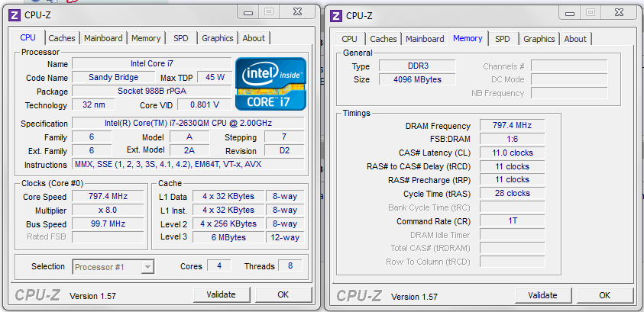Click the Intel Core i7 logo badge
Image resolution: width=644 pixels, height=312 pixels.
point(270,84)
